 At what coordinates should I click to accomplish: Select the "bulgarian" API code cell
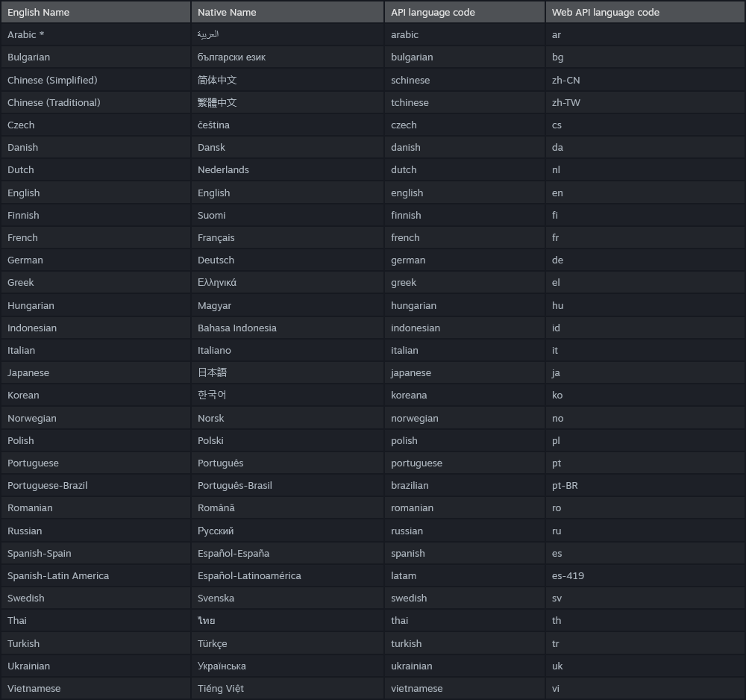[x=464, y=57]
